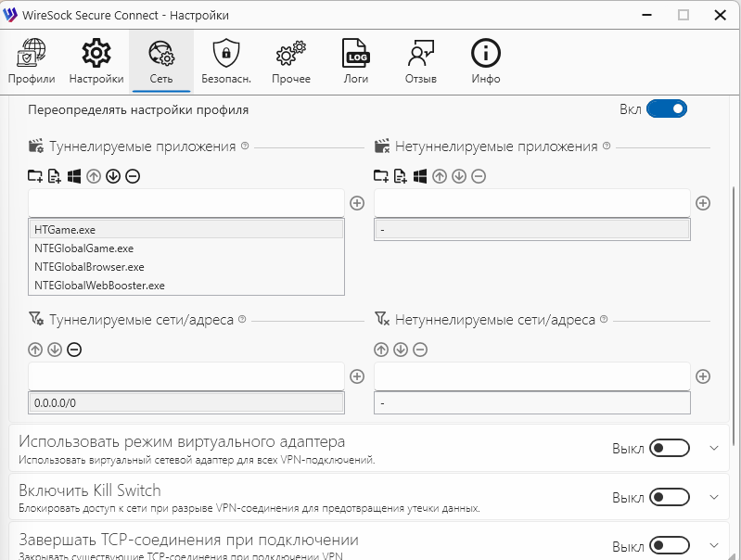Minimize the WireSock settings window
The image size is (741, 560).
pos(647,15)
